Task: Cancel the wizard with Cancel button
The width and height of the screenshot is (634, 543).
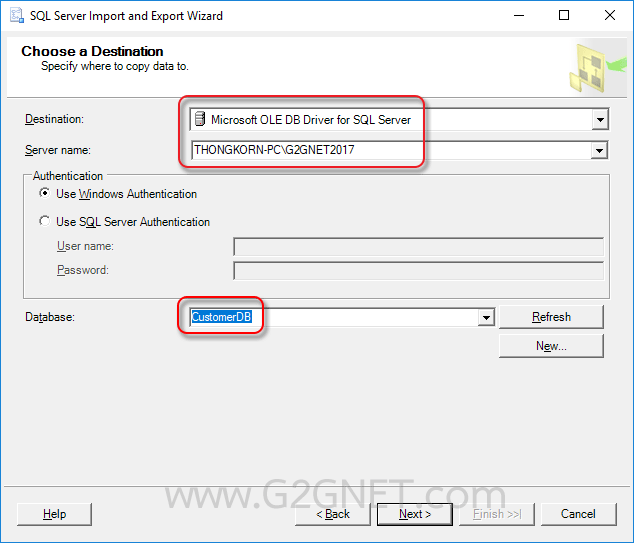Action: click(x=579, y=514)
